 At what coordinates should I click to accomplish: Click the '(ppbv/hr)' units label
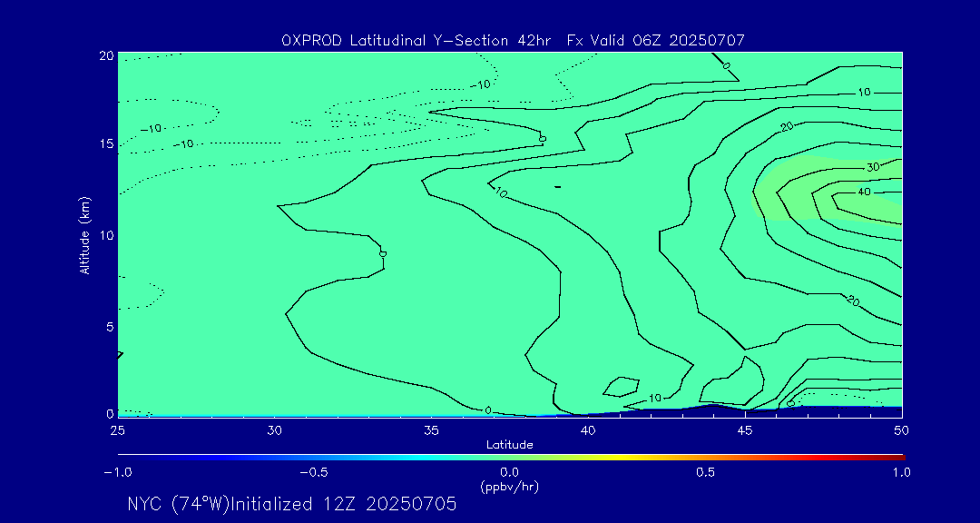click(509, 487)
